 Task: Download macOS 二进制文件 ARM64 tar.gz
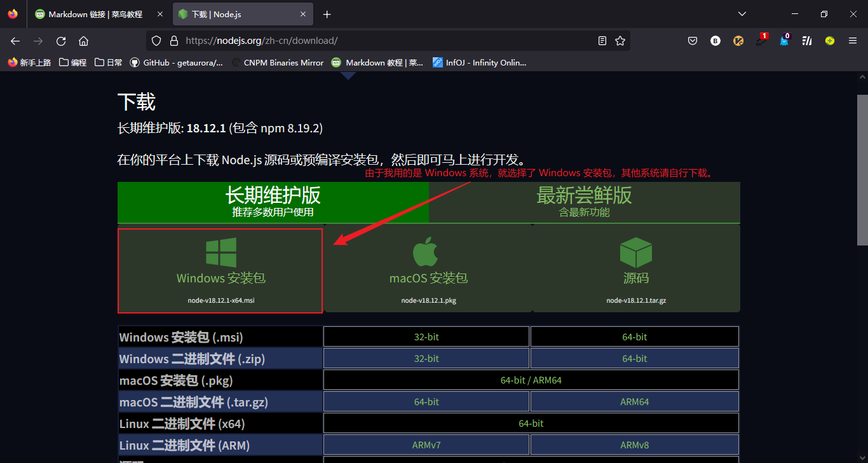pyautogui.click(x=635, y=402)
